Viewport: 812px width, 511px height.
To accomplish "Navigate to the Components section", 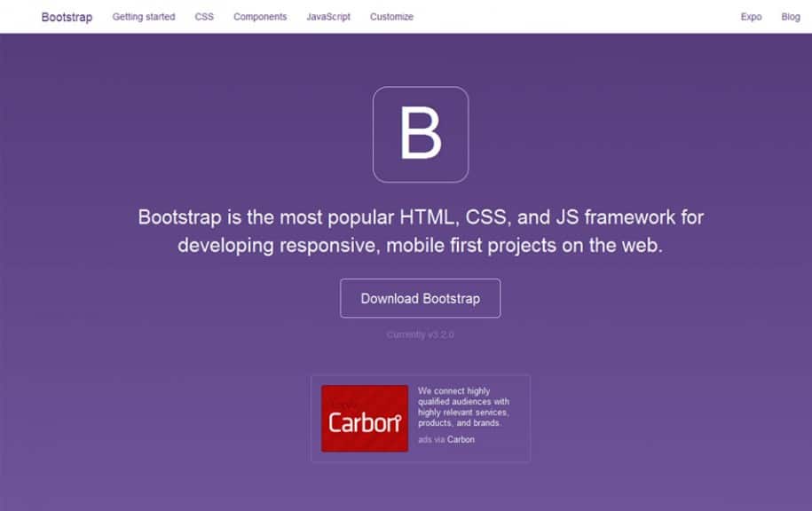I will point(260,17).
